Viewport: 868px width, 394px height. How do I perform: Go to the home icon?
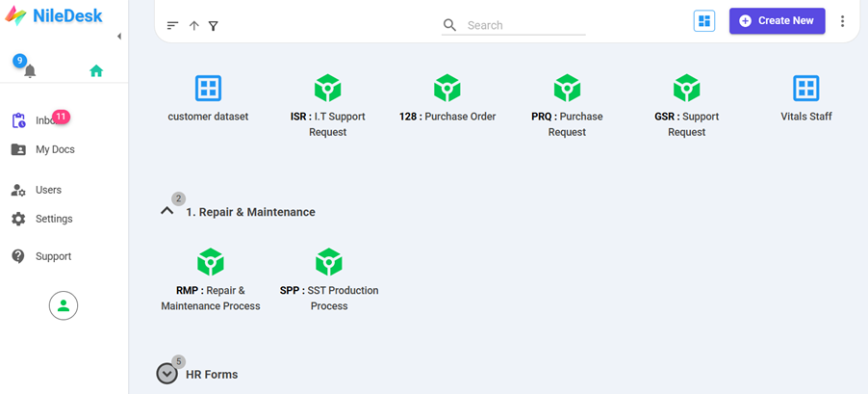95,70
